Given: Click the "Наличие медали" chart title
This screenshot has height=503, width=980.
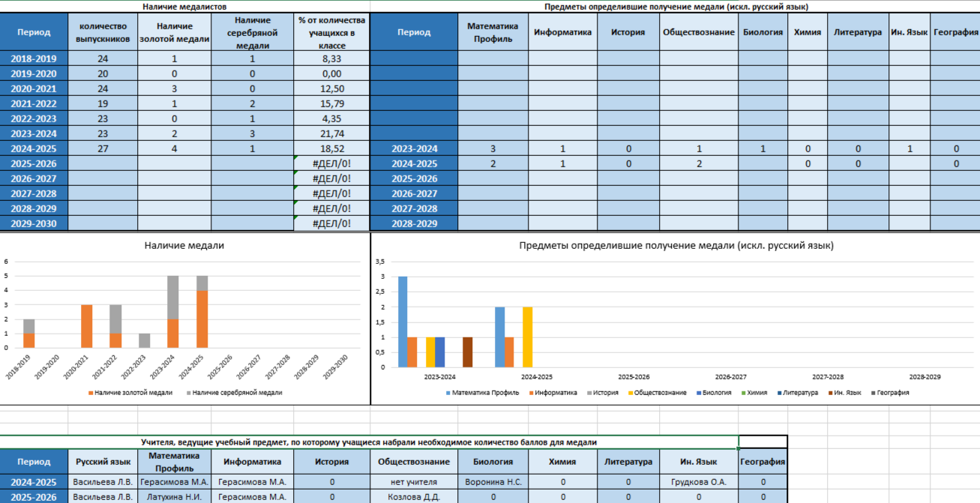Looking at the screenshot, I should [x=184, y=245].
